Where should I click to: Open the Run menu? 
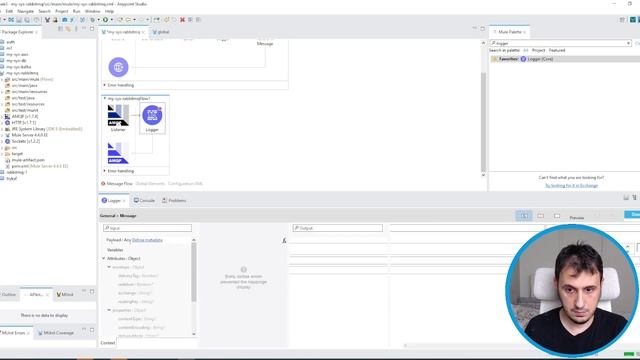76,11
